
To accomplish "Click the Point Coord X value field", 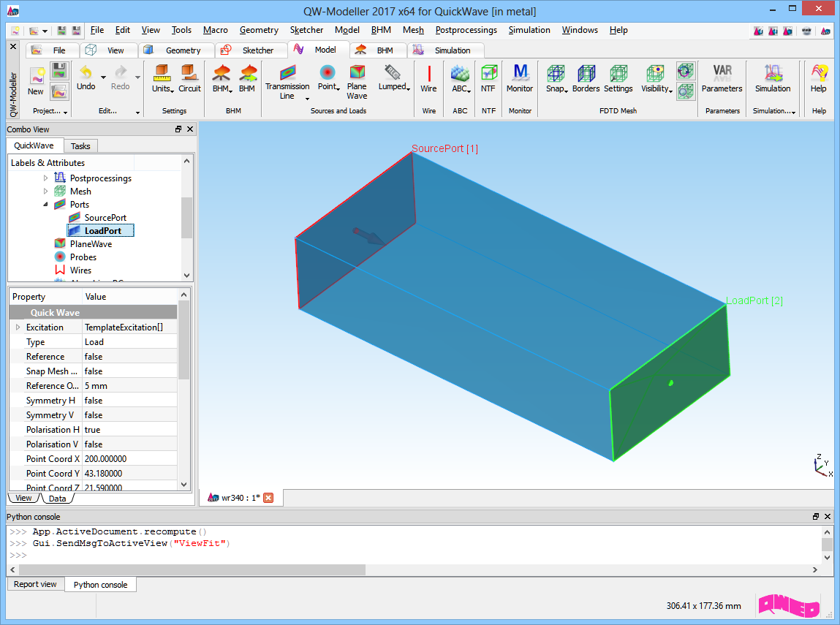I will tap(129, 459).
